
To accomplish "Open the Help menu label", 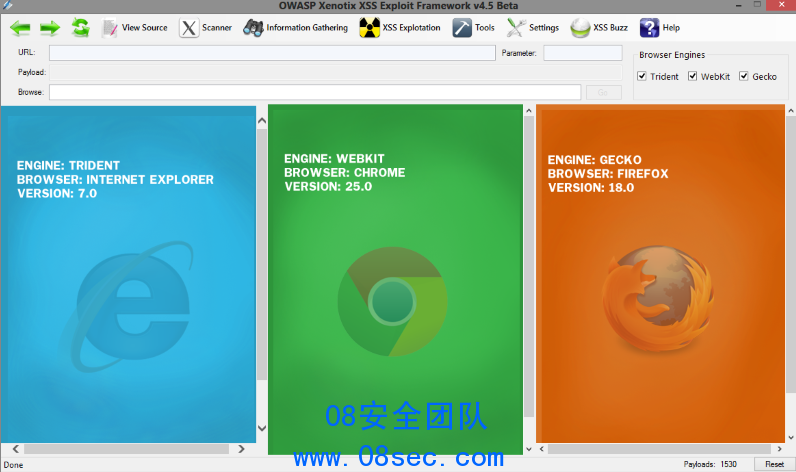I will coord(671,28).
